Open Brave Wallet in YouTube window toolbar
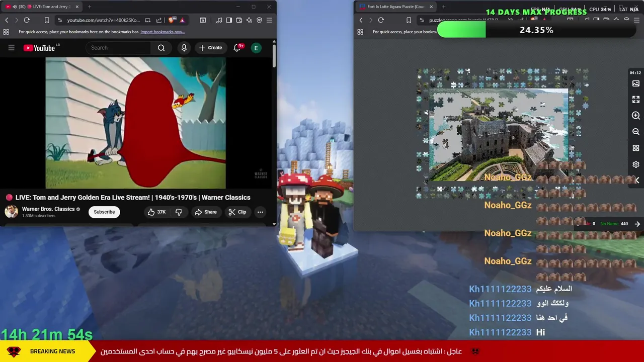This screenshot has height=362, width=644. point(239,20)
